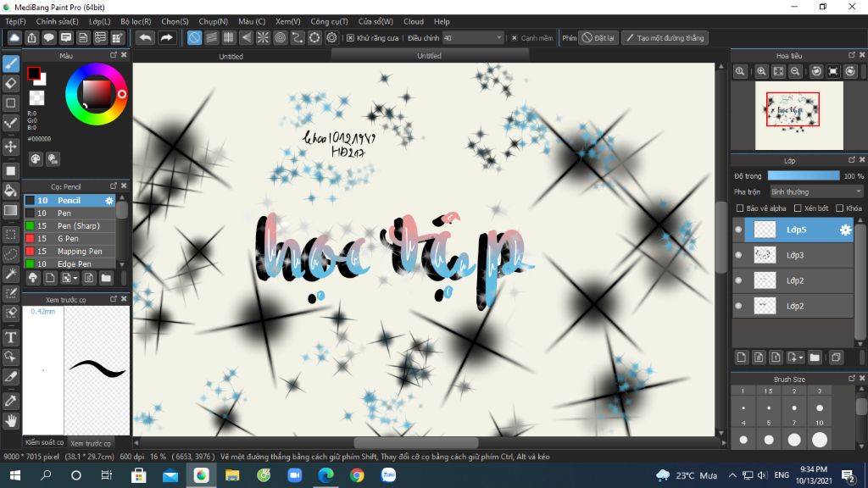
Task: Open the Bộ lọc(R) menu
Action: tap(136, 21)
